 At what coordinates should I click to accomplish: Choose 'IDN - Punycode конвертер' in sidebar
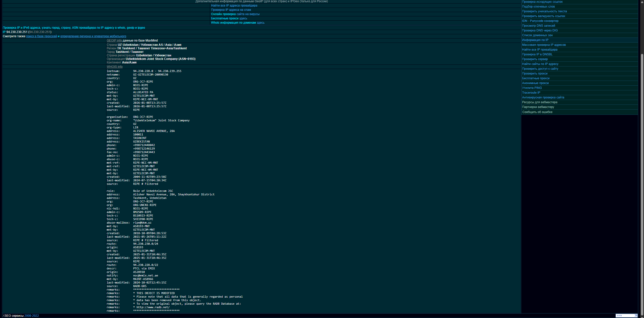[x=540, y=21]
